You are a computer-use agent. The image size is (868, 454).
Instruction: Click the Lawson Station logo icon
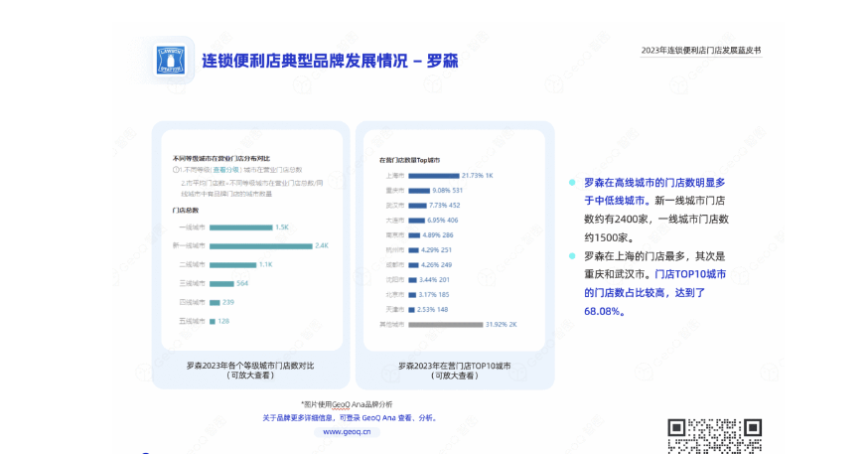(x=171, y=61)
